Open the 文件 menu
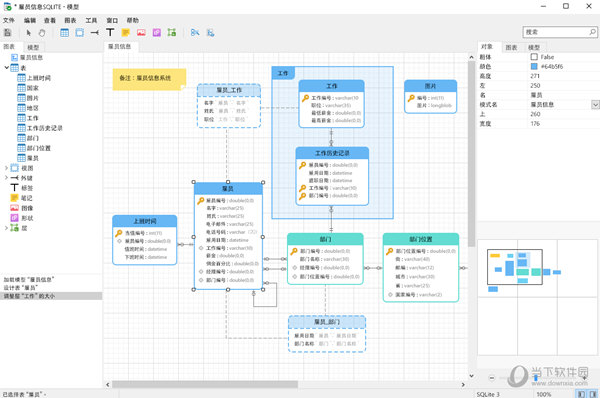Image resolution: width=600 pixels, height=398 pixels. (x=9, y=20)
